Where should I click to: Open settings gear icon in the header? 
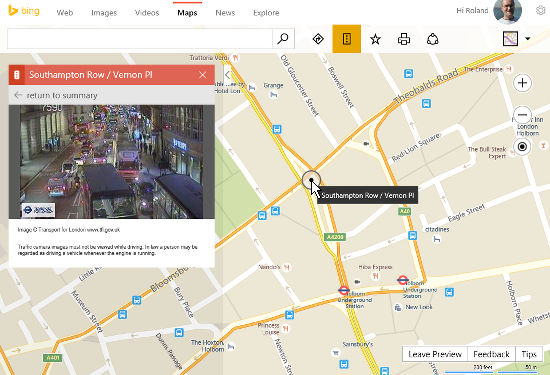coord(541,11)
